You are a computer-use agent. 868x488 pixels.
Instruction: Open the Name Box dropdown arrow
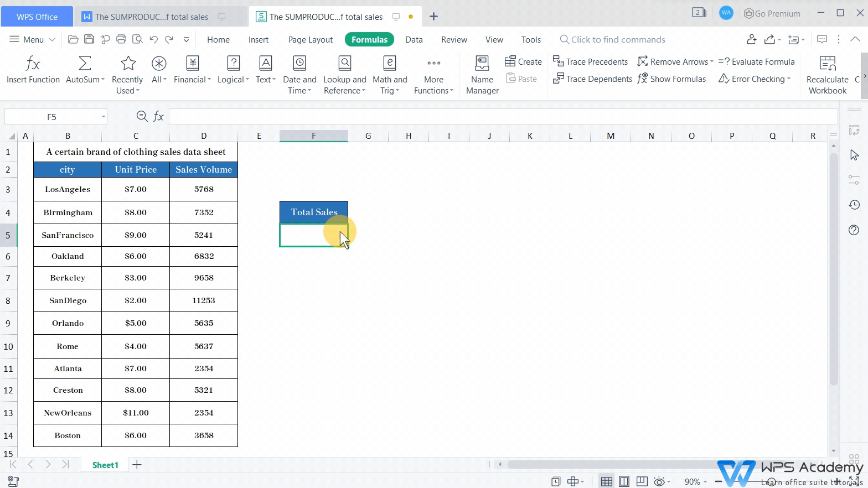(104, 117)
